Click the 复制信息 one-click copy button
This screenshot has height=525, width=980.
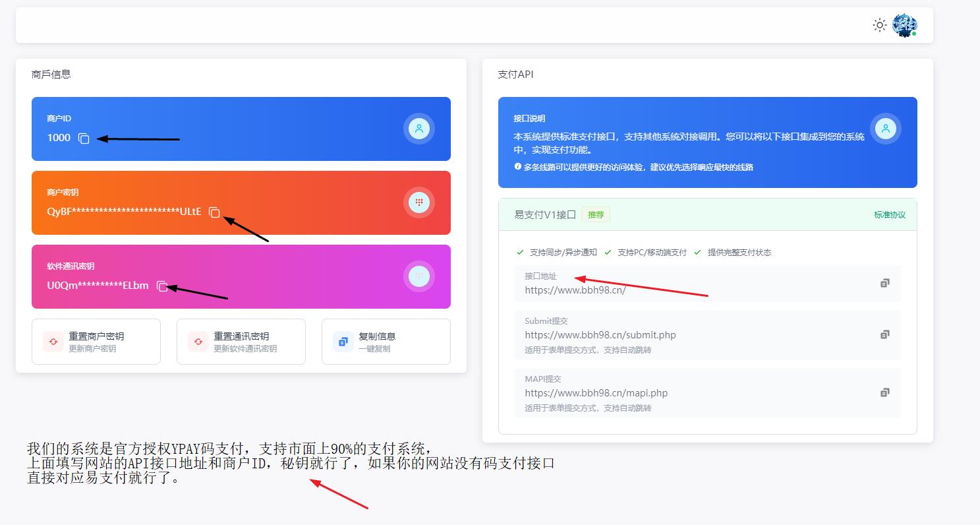coord(386,342)
